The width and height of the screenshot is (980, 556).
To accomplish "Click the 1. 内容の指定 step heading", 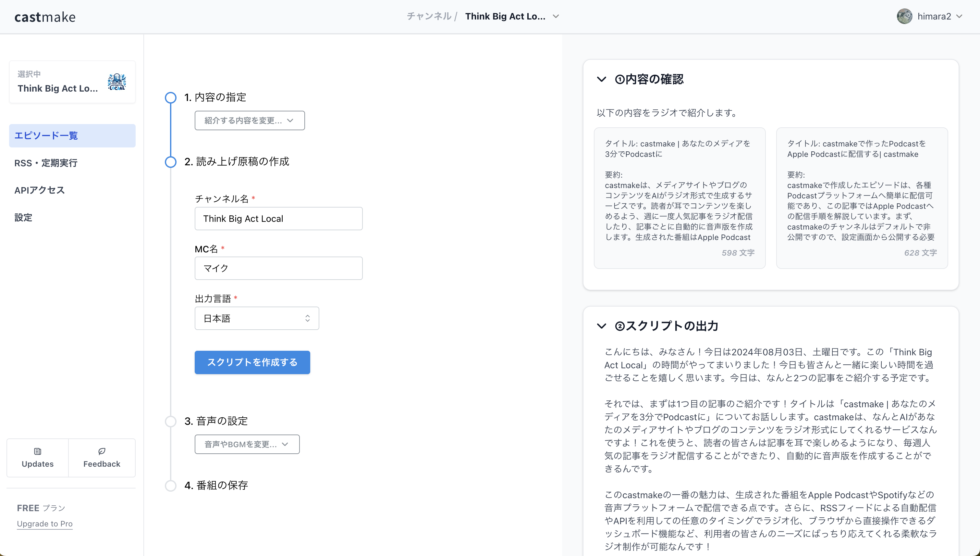I will tap(215, 97).
